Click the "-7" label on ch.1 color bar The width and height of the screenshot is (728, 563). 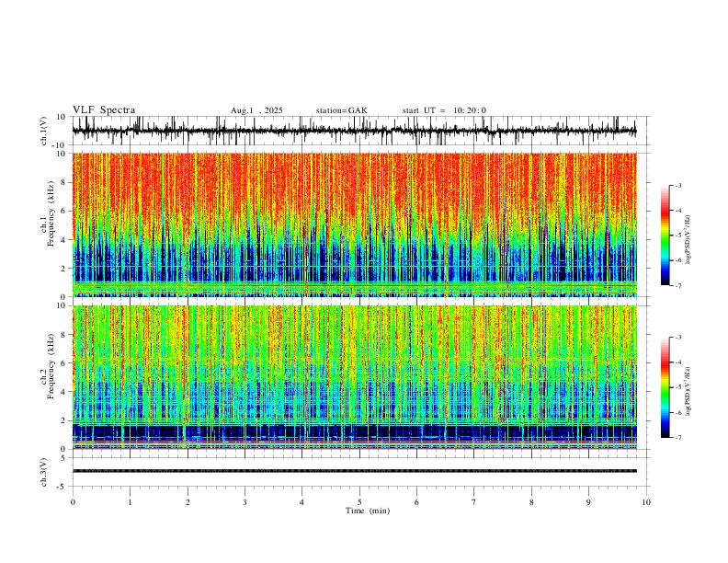677,285
